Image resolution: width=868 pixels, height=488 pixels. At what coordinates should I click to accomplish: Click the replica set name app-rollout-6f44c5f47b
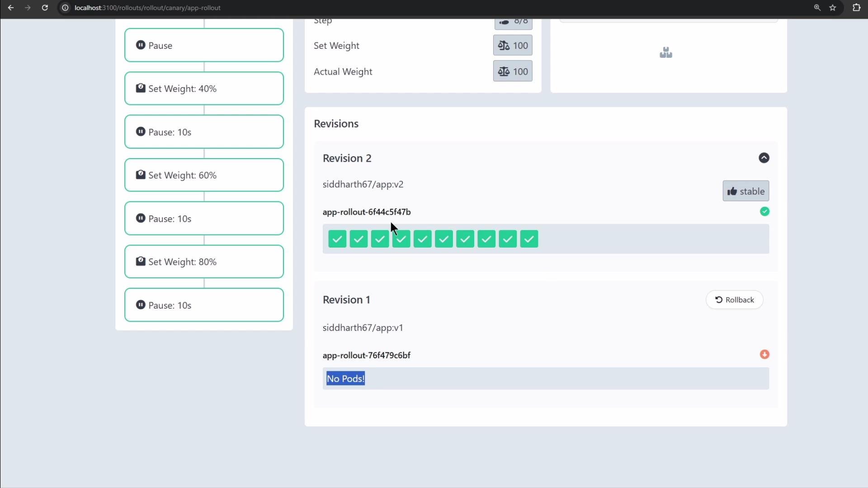tap(367, 212)
